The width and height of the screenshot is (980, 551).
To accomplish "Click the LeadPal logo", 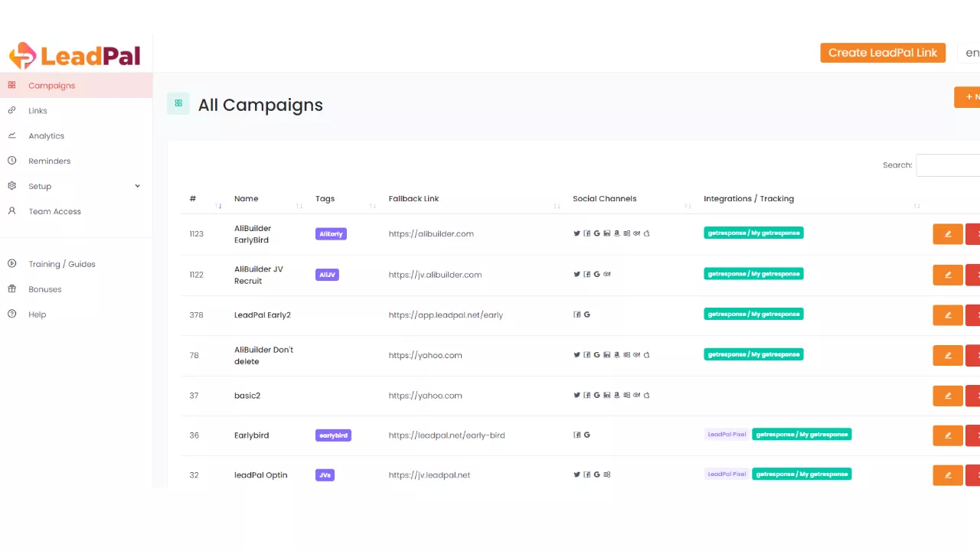I will point(75,56).
